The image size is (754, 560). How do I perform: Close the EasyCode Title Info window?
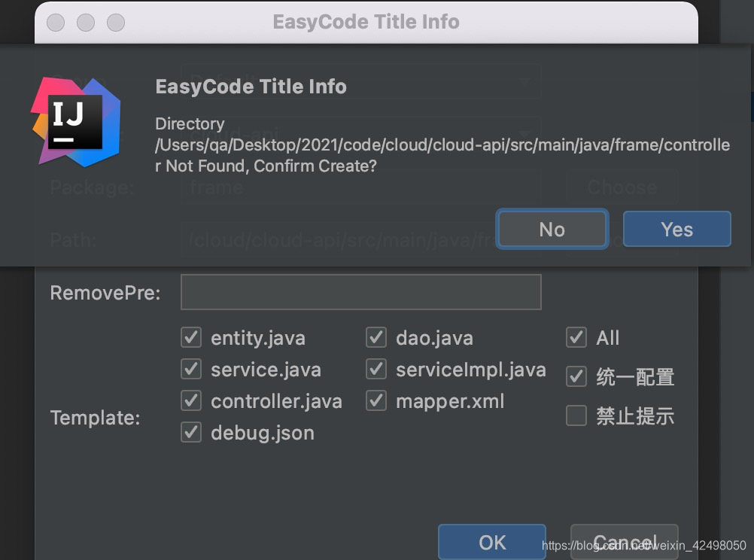tap(56, 22)
